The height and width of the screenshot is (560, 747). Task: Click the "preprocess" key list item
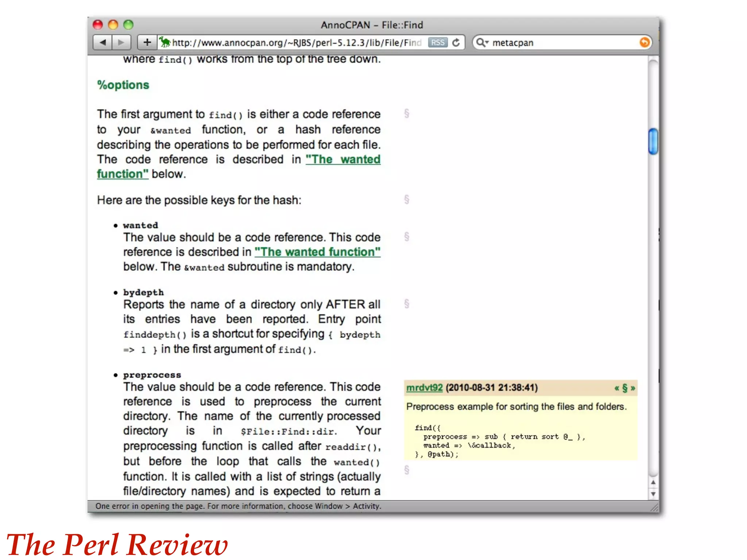tap(152, 375)
